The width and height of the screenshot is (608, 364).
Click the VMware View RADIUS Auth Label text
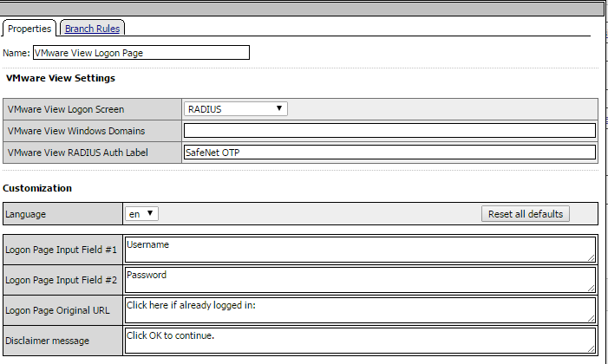tap(77, 153)
